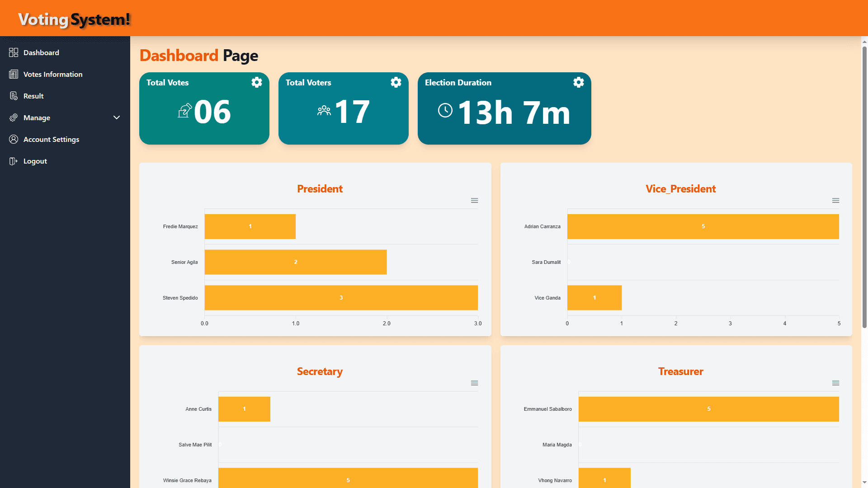
Task: Click the Winsie Grace Rebaya label
Action: (x=187, y=480)
